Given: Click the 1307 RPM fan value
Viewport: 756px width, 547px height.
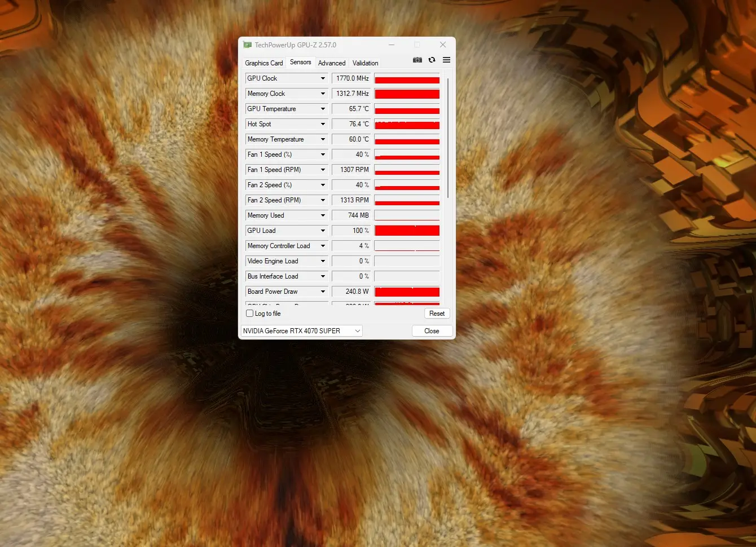Looking at the screenshot, I should coord(351,170).
